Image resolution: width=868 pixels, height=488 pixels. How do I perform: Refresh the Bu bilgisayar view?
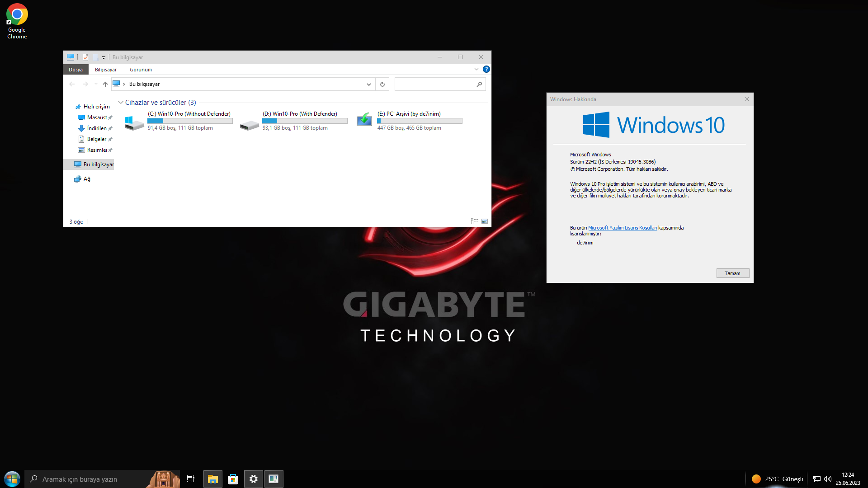tap(382, 84)
